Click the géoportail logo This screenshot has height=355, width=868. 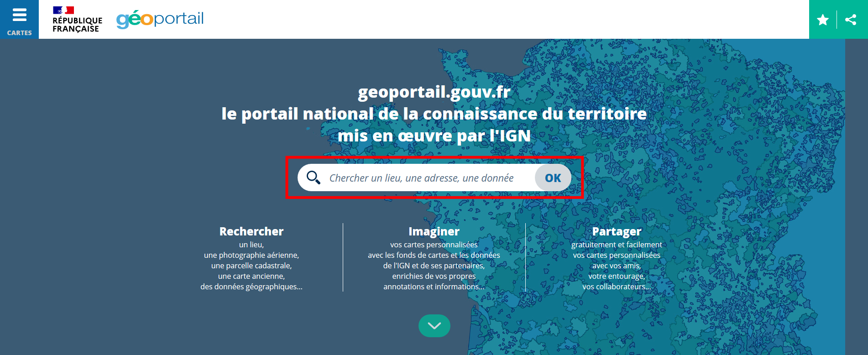click(160, 19)
